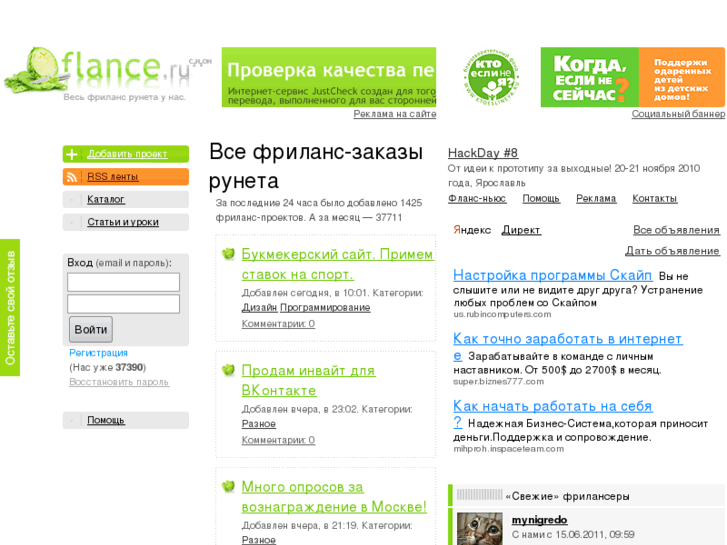Click the Войти login button
Viewport: 727px width, 545px height.
[x=91, y=329]
